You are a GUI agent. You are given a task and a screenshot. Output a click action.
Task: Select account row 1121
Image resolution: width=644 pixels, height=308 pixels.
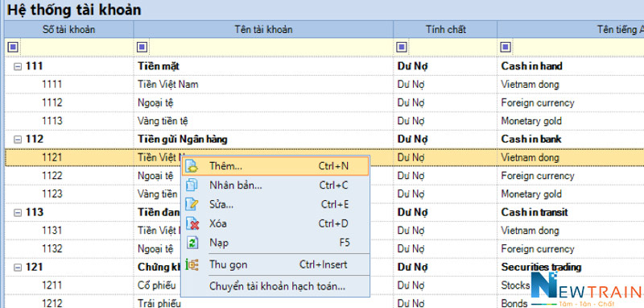coord(324,157)
